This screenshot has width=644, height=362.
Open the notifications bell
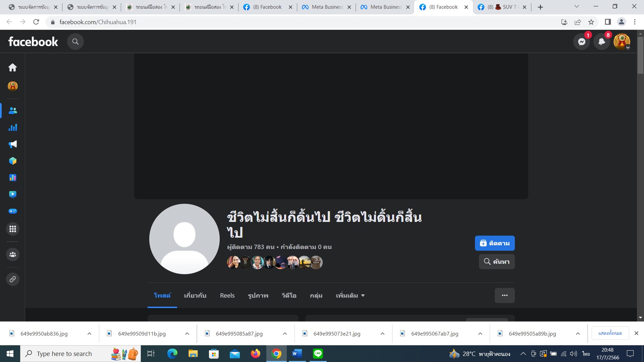tap(602, 42)
